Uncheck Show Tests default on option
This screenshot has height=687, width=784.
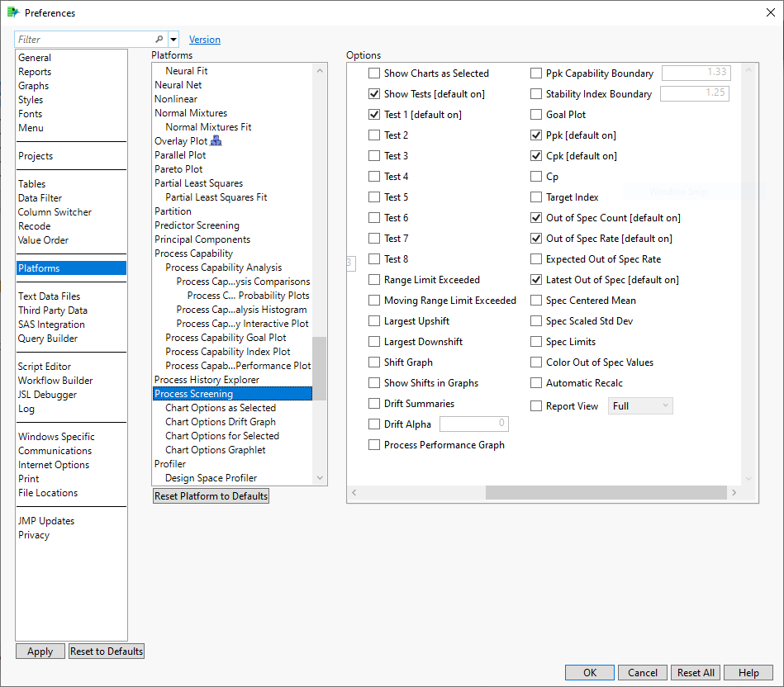click(374, 94)
